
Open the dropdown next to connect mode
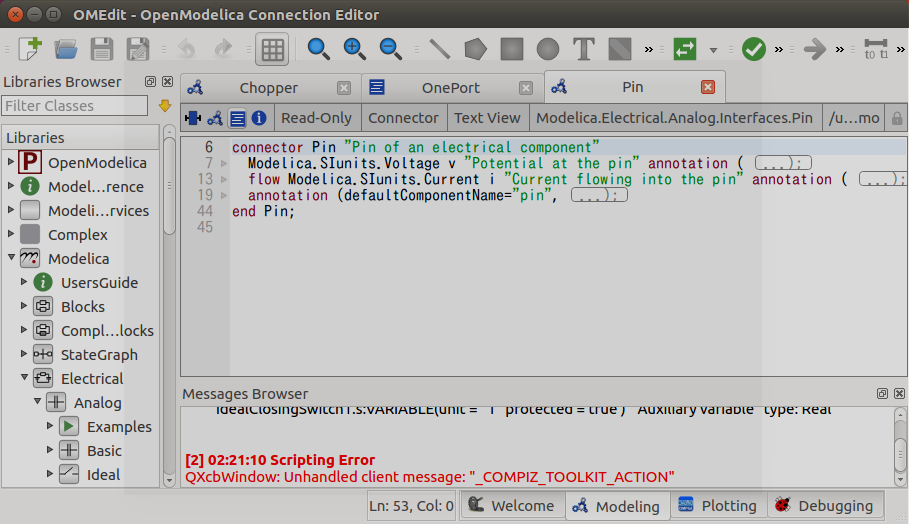tap(713, 50)
